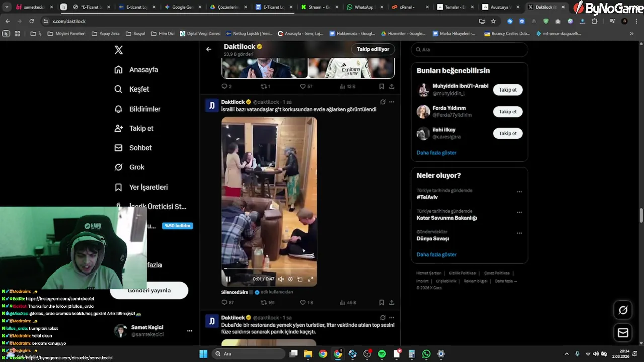This screenshot has height=362, width=644.
Task: Open Sohbet messages
Action: pos(133,148)
